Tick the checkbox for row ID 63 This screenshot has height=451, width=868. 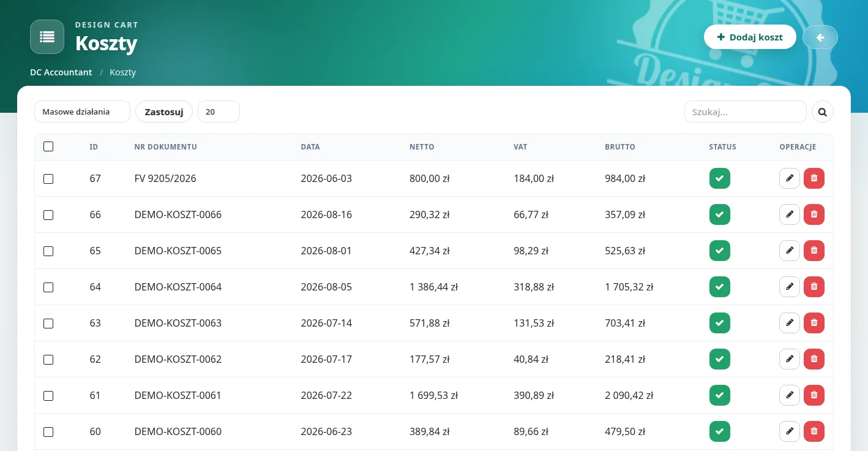point(48,324)
